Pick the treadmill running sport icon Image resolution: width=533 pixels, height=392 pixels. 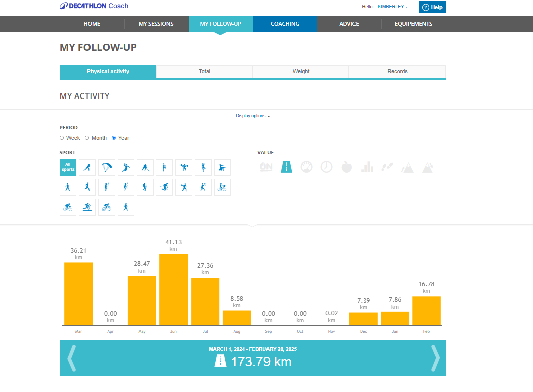click(x=87, y=207)
